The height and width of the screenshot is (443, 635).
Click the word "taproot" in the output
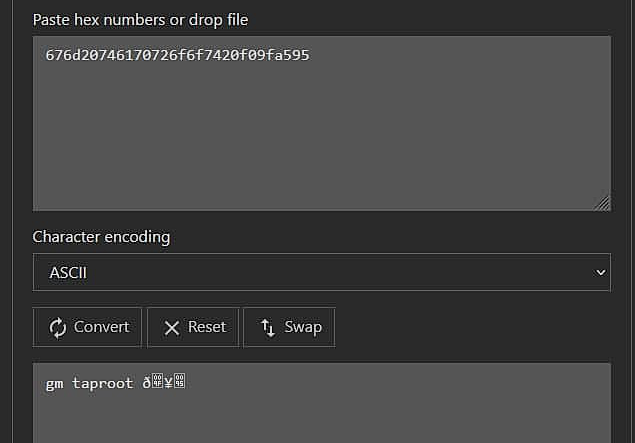point(102,383)
